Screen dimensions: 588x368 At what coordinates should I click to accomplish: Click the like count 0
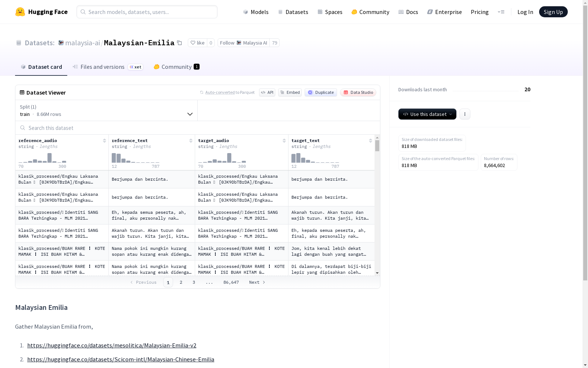click(x=211, y=43)
